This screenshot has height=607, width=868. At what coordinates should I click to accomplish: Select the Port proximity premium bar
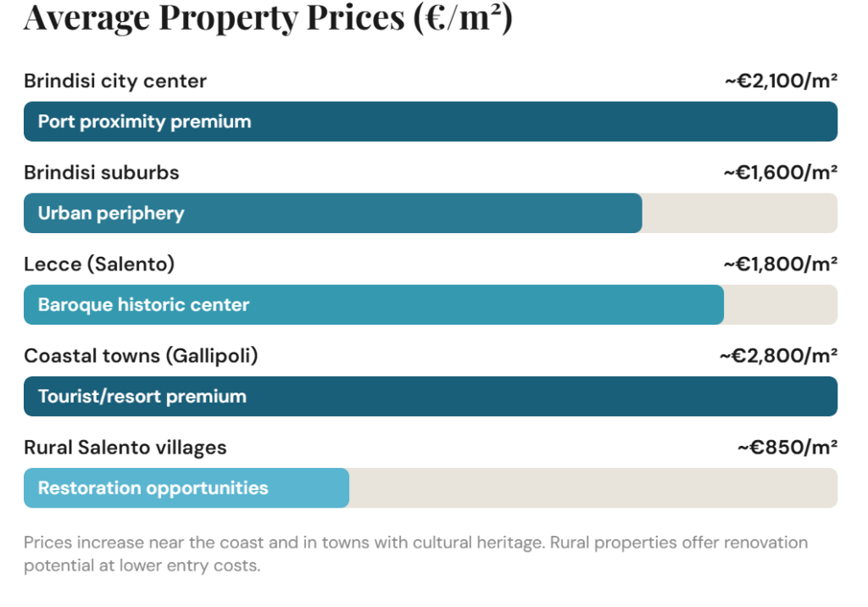point(431,121)
